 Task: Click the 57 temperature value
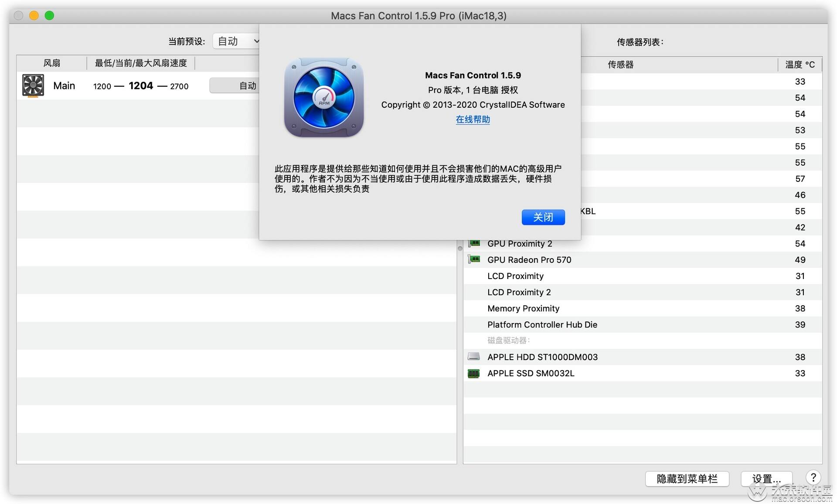click(800, 179)
